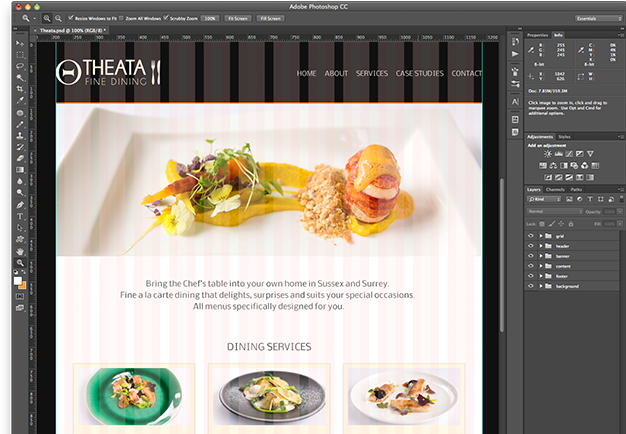Expand the grid layer group
The height and width of the screenshot is (434, 626).
tap(541, 236)
